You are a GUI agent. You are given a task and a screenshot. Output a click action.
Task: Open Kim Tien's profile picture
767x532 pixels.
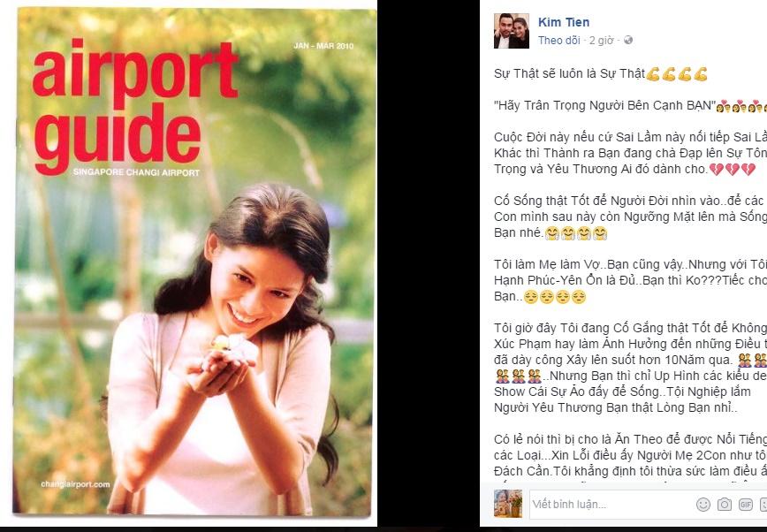pyautogui.click(x=511, y=31)
